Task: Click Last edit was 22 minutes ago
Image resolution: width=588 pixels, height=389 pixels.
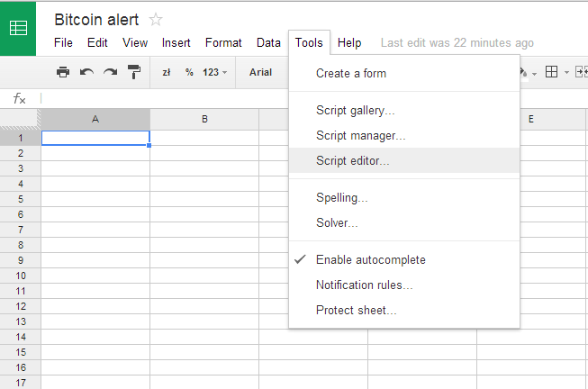Action: (x=457, y=42)
